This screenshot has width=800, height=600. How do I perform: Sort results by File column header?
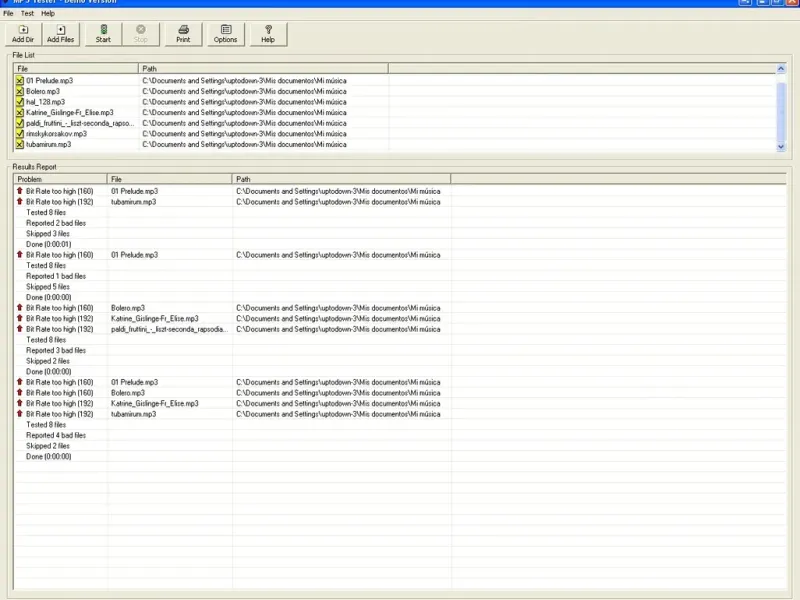pos(169,179)
